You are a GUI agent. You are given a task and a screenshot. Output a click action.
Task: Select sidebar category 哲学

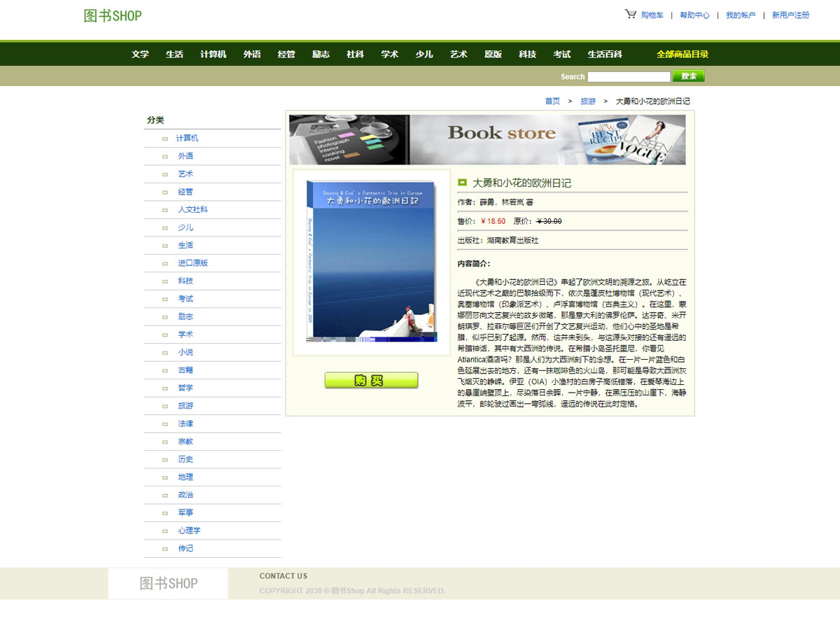coord(185,388)
